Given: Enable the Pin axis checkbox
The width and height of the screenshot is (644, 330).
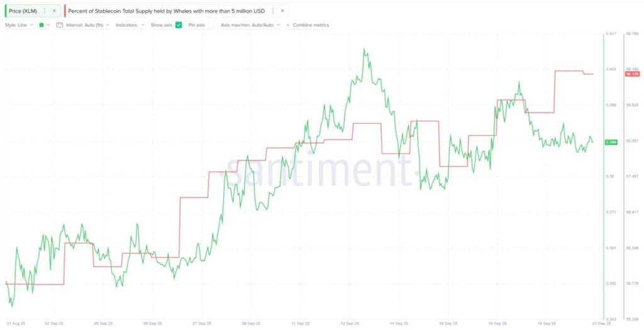Looking at the screenshot, I should (211, 25).
